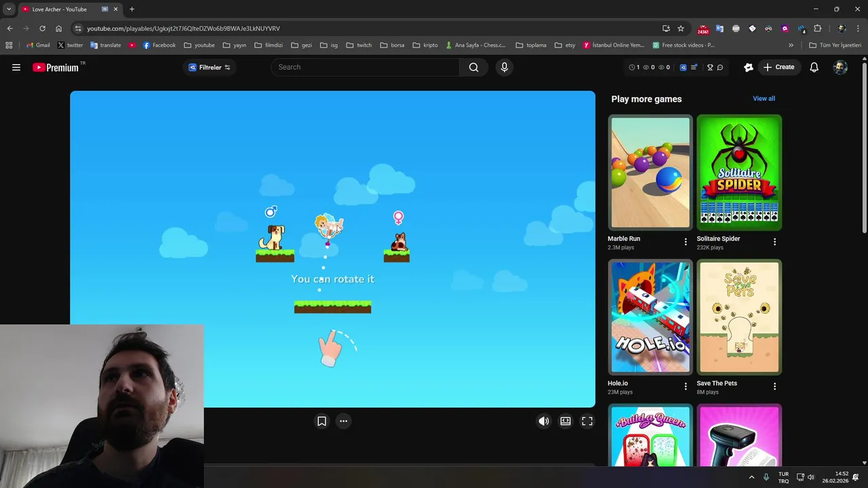Open the browser home page
868x488 pixels.
tap(58, 28)
